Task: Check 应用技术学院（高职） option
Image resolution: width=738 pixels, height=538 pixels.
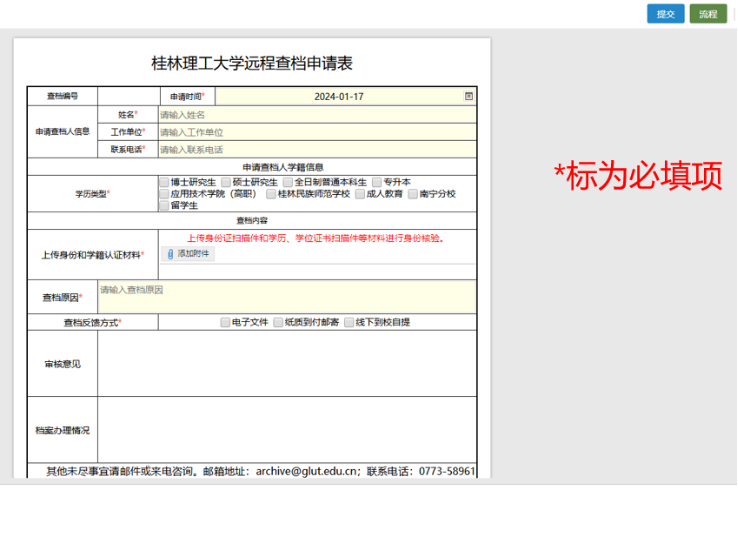Action: click(x=164, y=194)
